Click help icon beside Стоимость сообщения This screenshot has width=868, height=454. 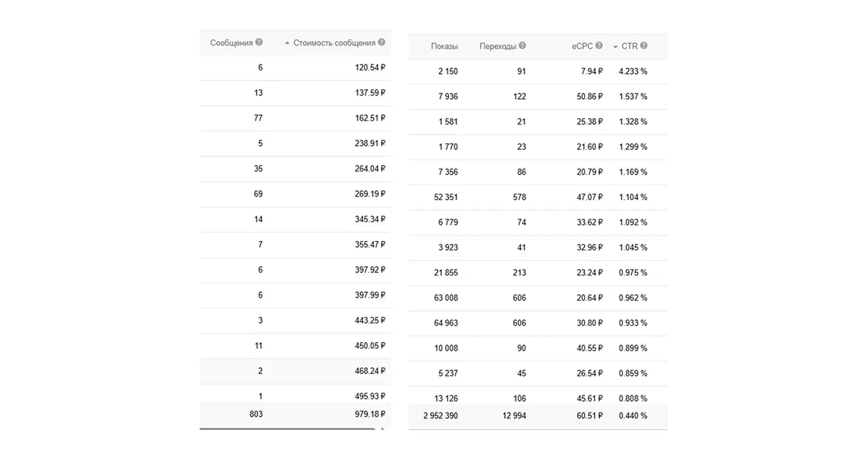pos(381,42)
